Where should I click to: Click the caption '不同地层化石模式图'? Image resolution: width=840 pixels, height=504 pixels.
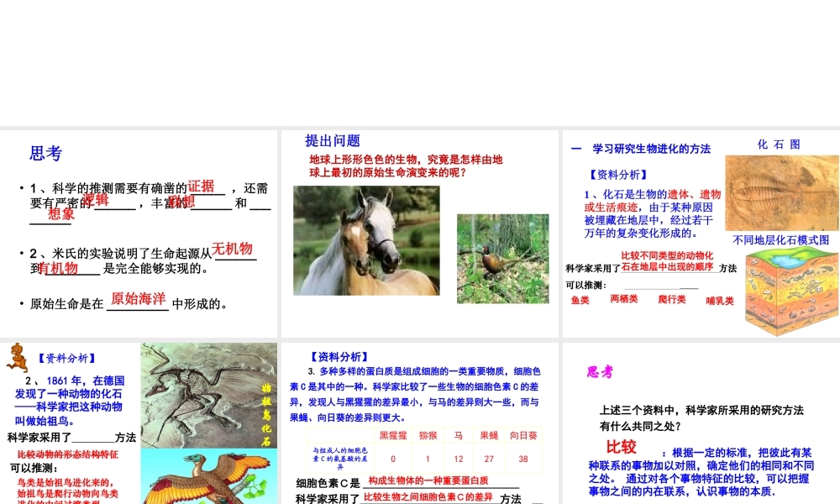(x=780, y=240)
